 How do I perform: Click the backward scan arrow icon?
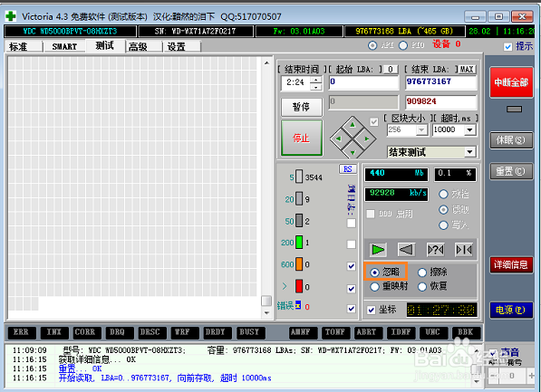[406, 249]
